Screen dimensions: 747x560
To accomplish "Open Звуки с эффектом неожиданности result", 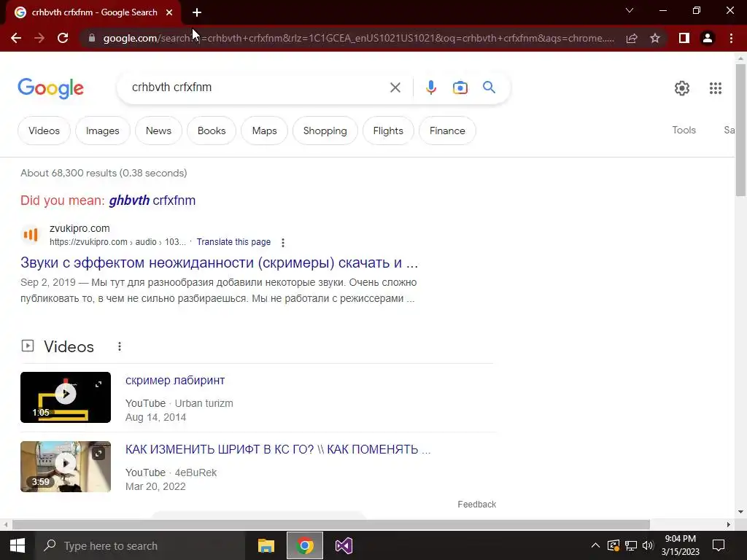I will click(219, 262).
